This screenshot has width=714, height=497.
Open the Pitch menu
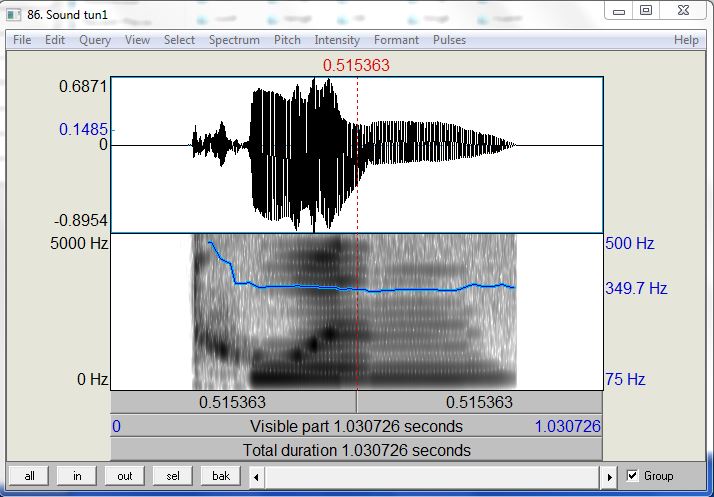[x=287, y=40]
